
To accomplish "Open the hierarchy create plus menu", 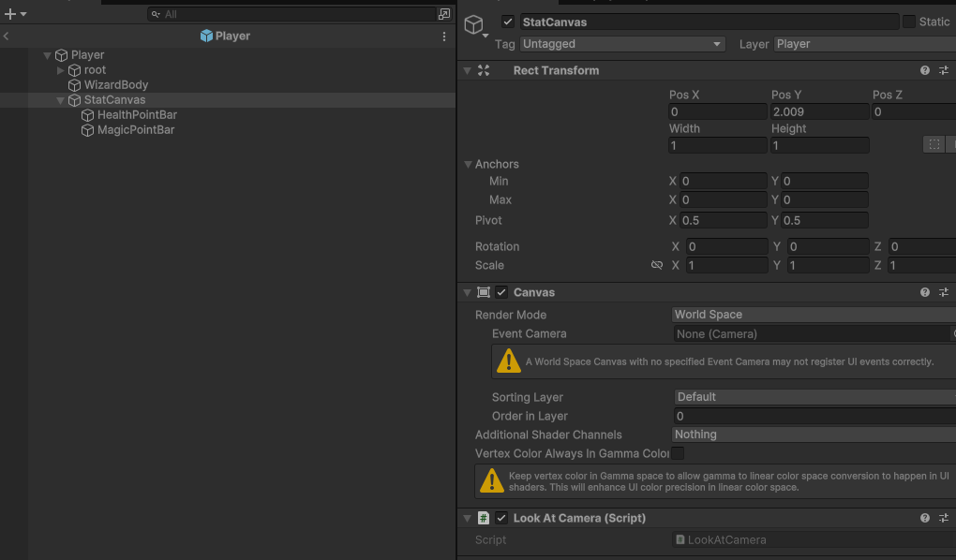I will coord(15,13).
